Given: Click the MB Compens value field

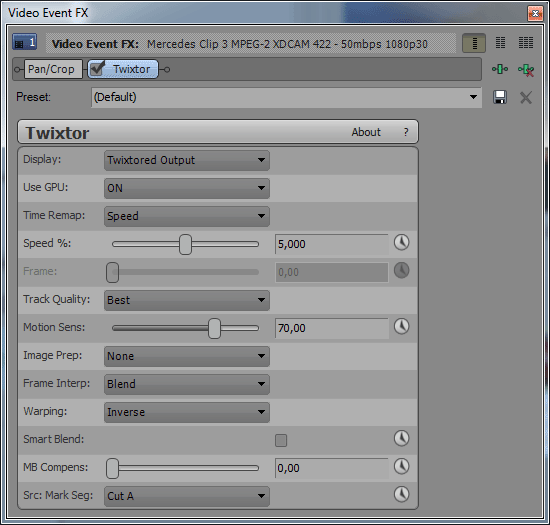Looking at the screenshot, I should click(x=331, y=468).
